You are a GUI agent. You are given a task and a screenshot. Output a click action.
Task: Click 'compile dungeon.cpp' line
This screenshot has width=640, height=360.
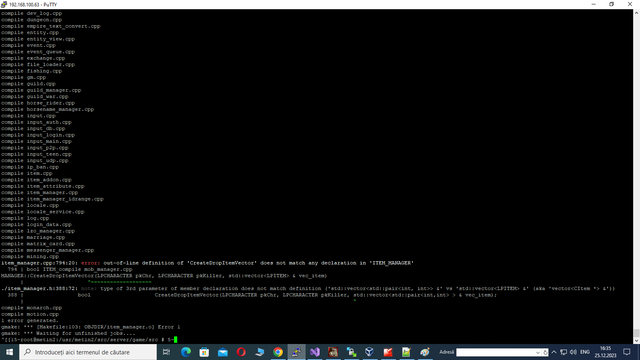(x=31, y=20)
